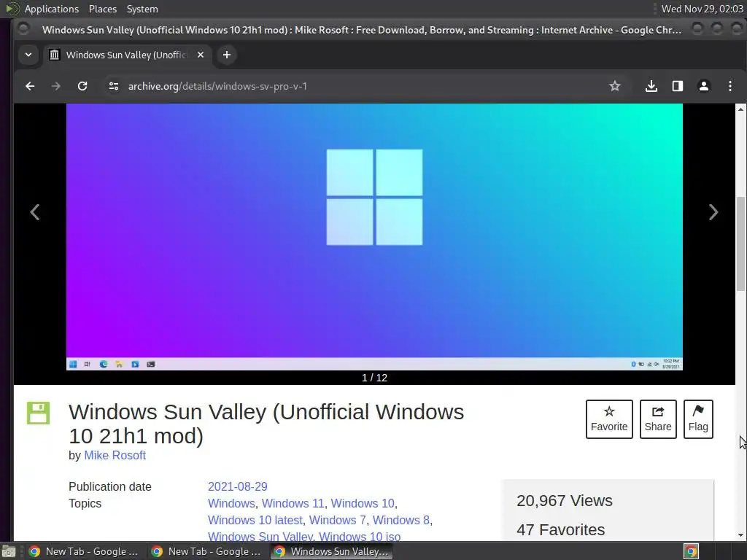This screenshot has height=560, width=747.
Task: Select Windows Sun Valley taskbar window
Action: (x=332, y=551)
